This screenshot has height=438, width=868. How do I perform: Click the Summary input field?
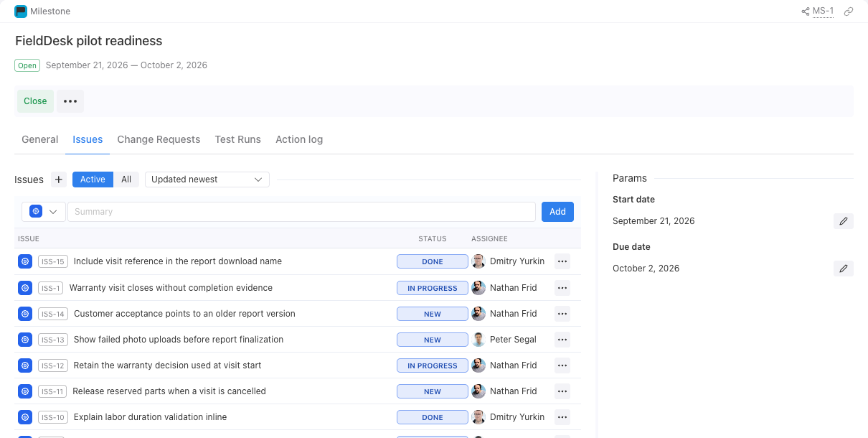pyautogui.click(x=301, y=212)
